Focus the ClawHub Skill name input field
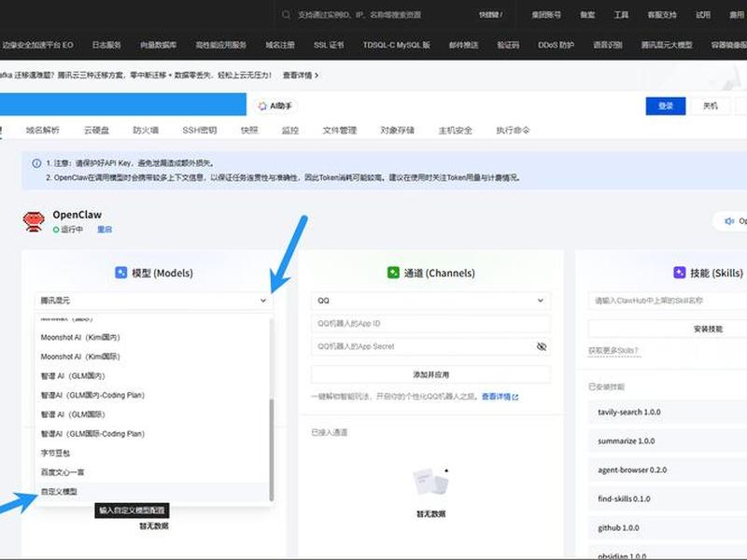Image resolution: width=747 pixels, height=560 pixels. [x=668, y=301]
